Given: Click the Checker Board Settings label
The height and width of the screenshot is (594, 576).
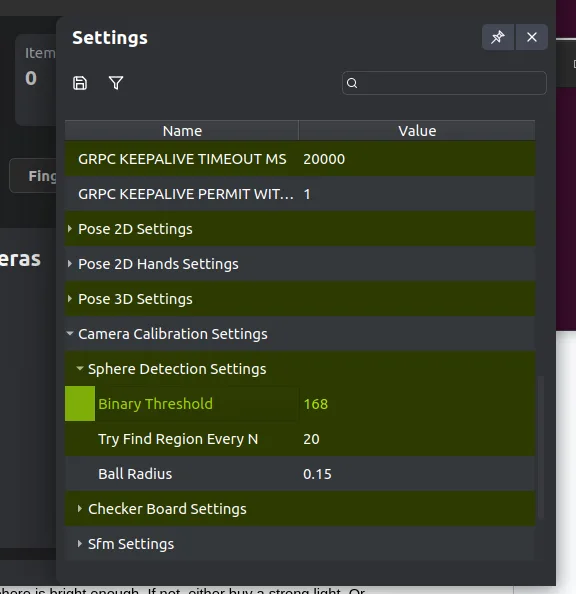Looking at the screenshot, I should [x=167, y=509].
